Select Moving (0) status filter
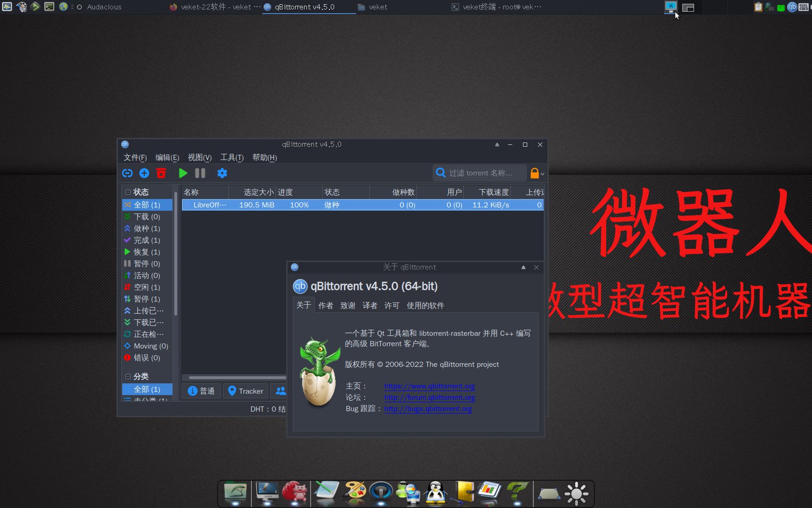 147,346
